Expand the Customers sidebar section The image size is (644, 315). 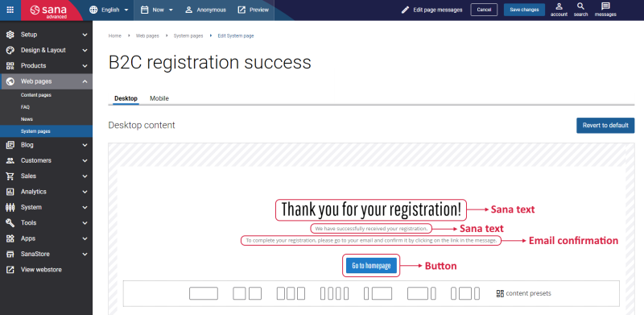[x=46, y=160]
